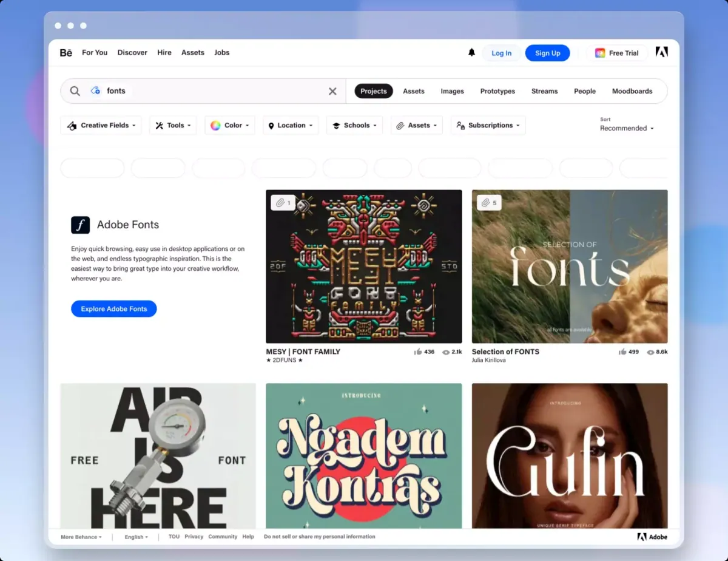Open the Discover nav item

coord(132,53)
